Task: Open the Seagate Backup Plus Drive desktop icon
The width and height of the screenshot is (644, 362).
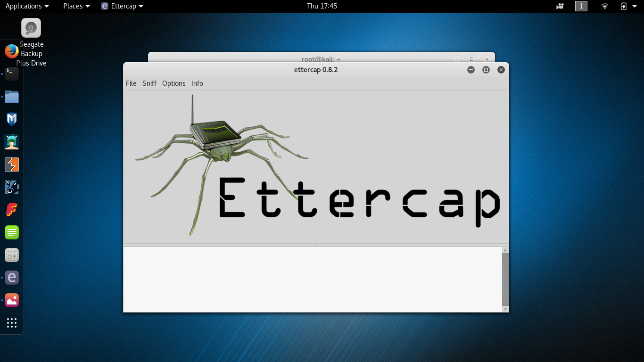Action: pyautogui.click(x=31, y=27)
